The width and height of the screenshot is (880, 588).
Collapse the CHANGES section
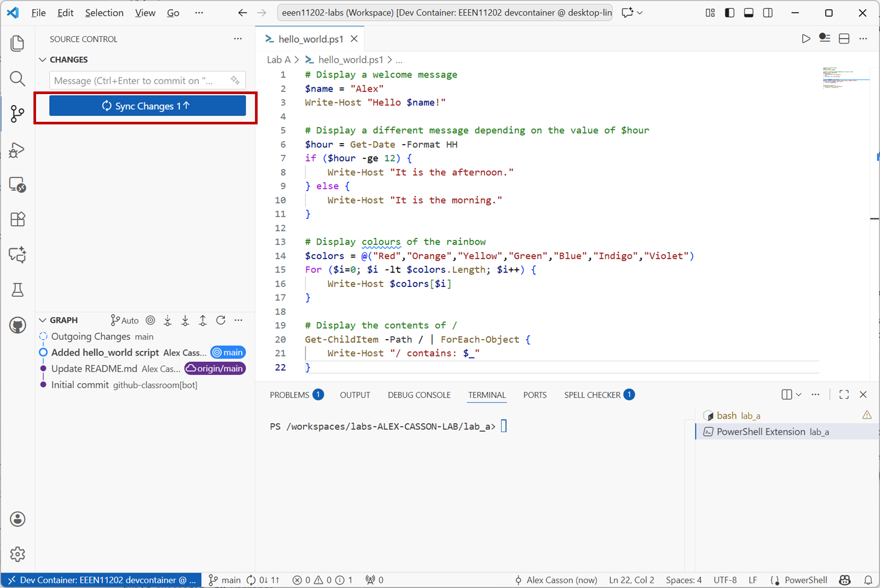tap(43, 60)
